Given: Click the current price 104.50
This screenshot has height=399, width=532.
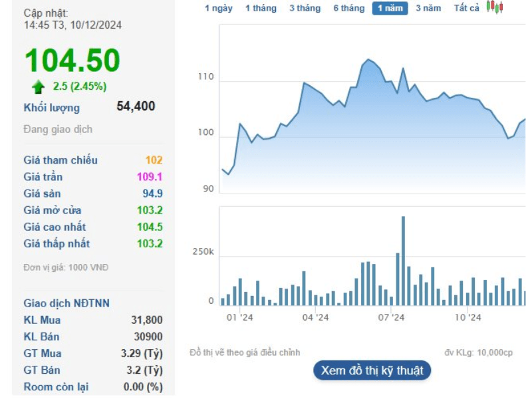Looking at the screenshot, I should [72, 61].
